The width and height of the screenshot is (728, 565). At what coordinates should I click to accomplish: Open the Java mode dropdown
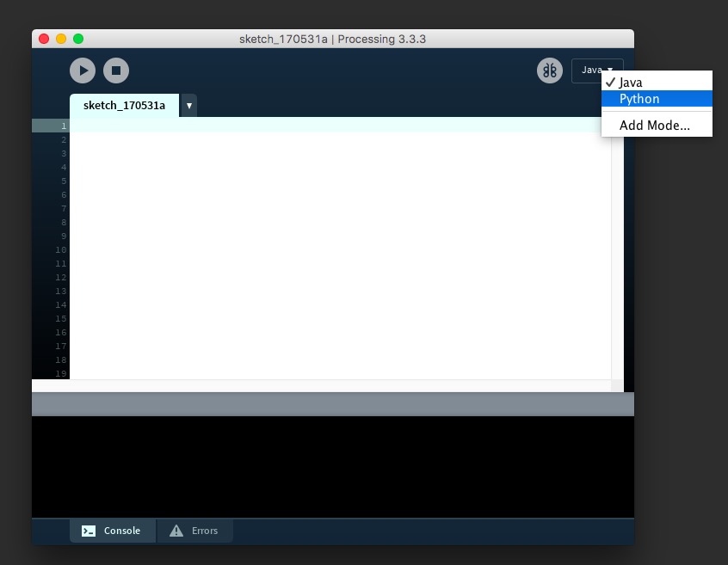[x=596, y=71]
